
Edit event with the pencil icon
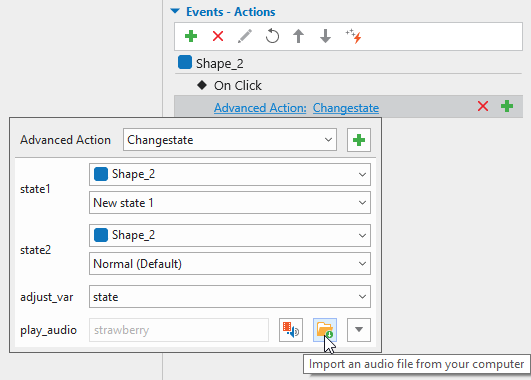point(245,36)
